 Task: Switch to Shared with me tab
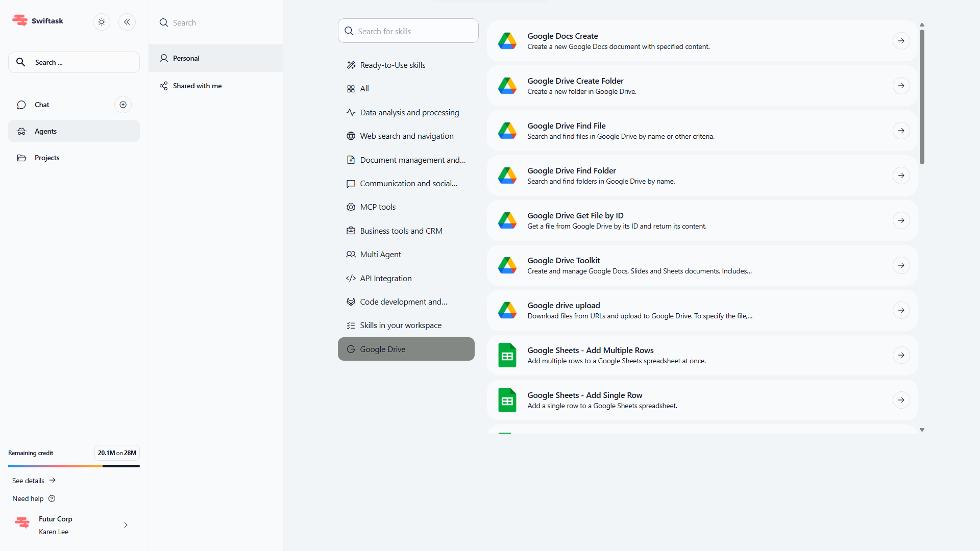tap(197, 86)
